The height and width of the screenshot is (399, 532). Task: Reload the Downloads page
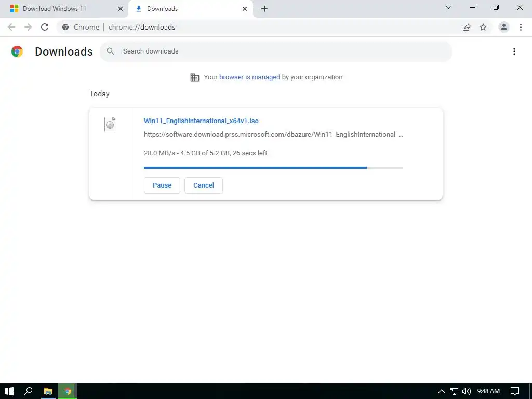pyautogui.click(x=45, y=27)
